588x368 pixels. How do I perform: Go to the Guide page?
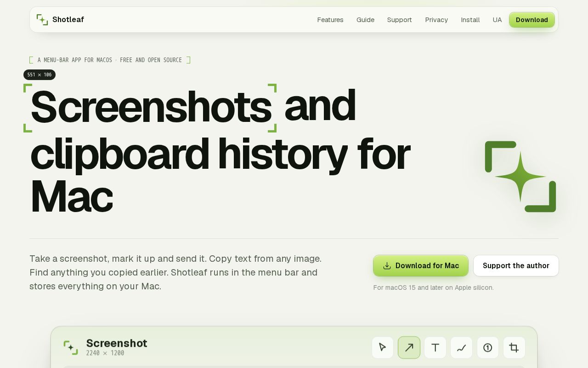coord(365,20)
